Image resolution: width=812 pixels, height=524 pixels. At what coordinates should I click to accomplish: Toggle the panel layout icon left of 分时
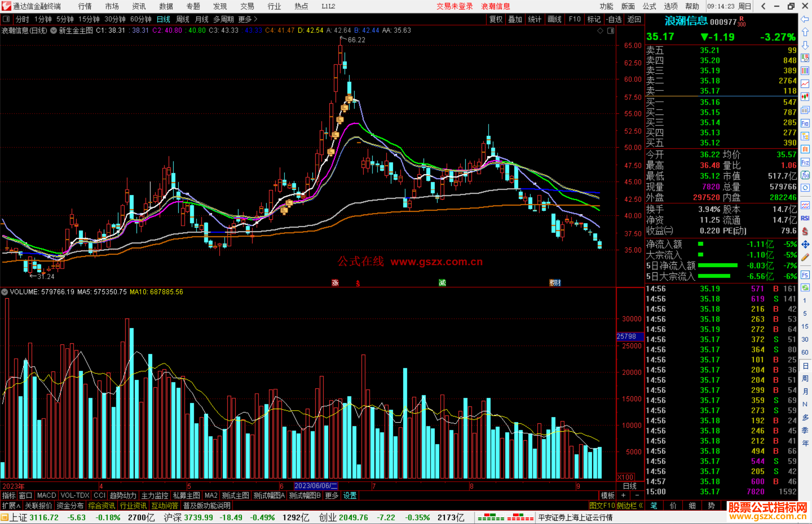tap(6, 19)
